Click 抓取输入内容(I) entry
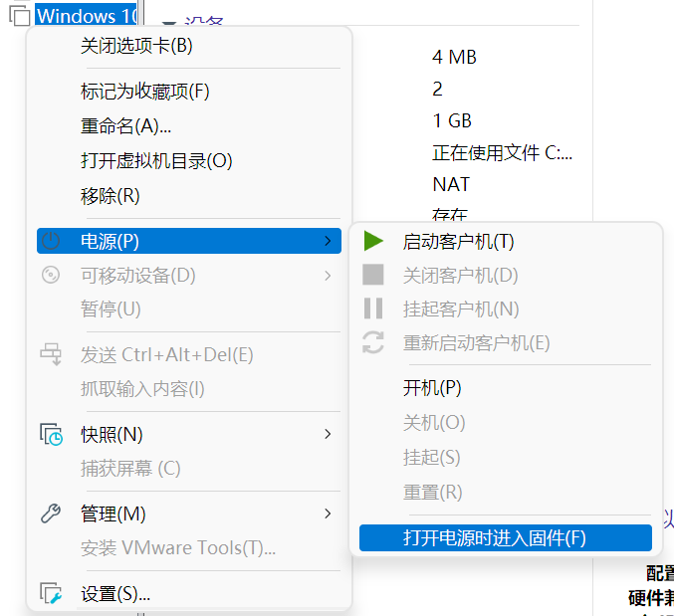The width and height of the screenshot is (674, 616). pyautogui.click(x=189, y=389)
